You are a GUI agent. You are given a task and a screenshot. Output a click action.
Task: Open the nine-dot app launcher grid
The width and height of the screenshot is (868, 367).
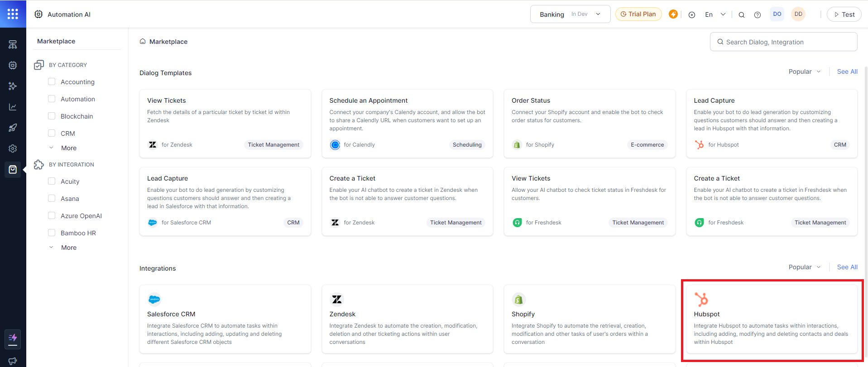click(x=13, y=14)
